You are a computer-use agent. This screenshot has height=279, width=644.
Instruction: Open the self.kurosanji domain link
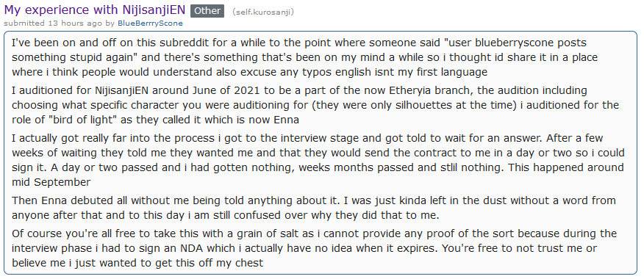263,12
